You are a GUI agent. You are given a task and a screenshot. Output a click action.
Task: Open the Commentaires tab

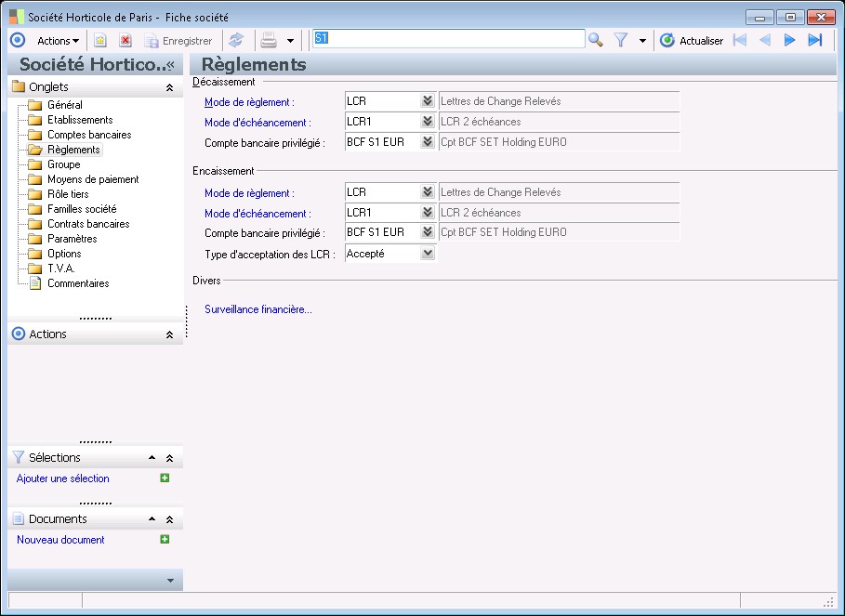(78, 283)
